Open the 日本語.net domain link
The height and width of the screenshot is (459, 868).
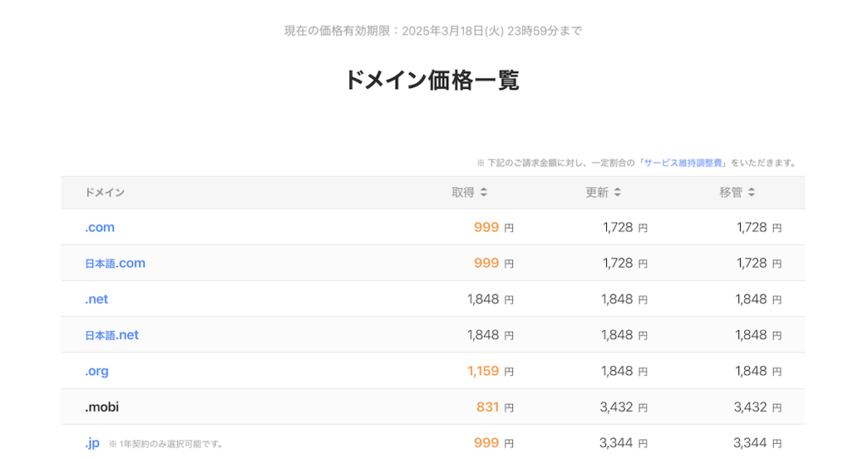tap(112, 335)
